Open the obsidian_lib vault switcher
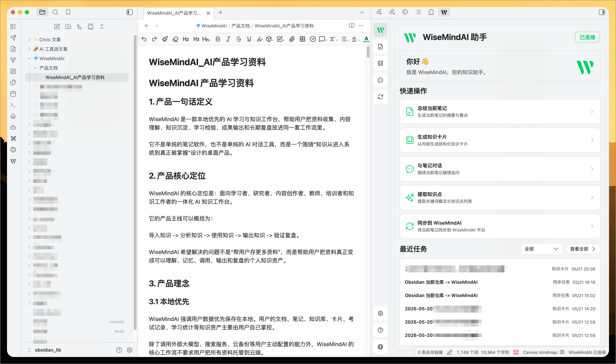Screen dimensions: 616x364 pyautogui.click(x=48, y=350)
